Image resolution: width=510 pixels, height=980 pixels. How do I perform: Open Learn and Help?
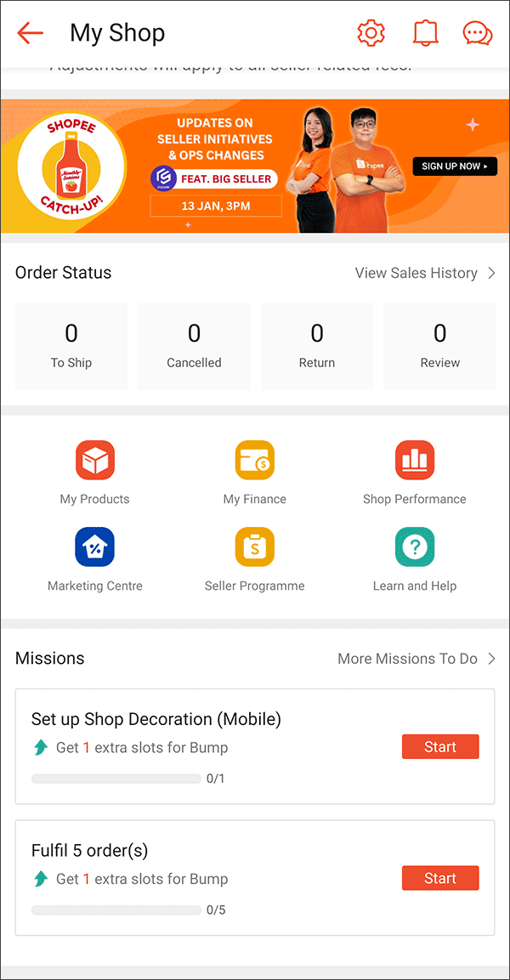pyautogui.click(x=414, y=557)
